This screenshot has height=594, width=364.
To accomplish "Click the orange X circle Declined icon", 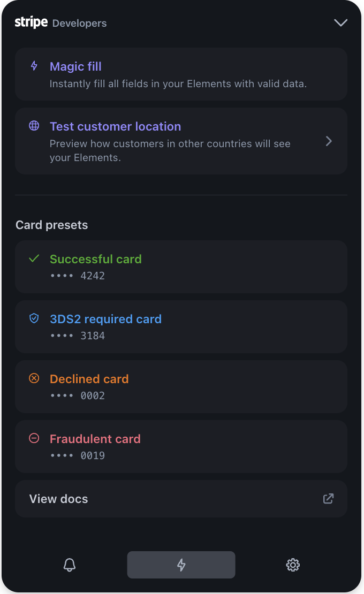I will (x=34, y=378).
